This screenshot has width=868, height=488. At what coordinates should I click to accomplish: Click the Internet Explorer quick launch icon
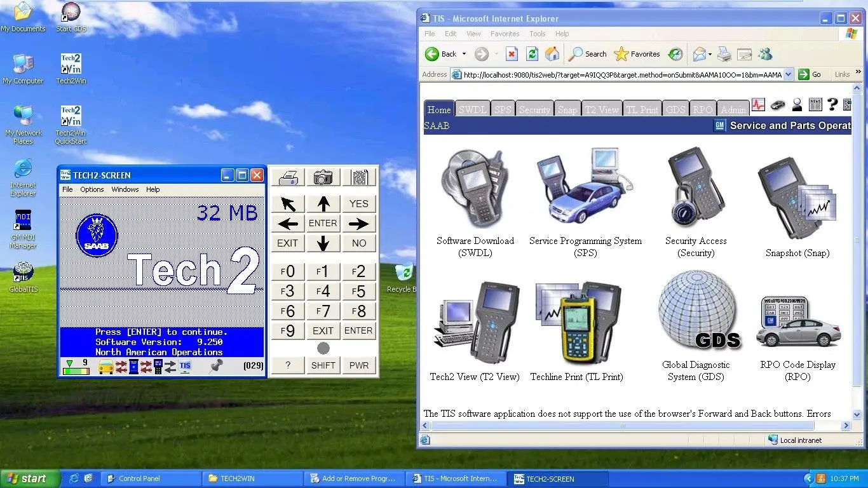(74, 478)
